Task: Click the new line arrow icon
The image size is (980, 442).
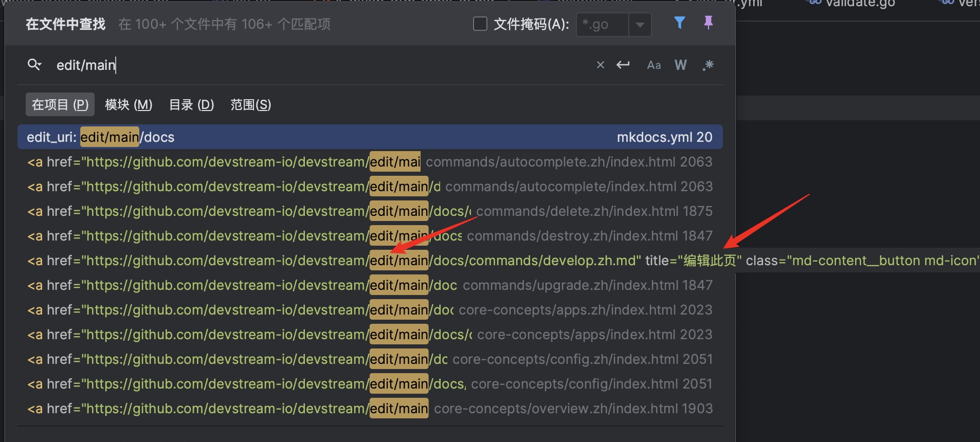Action: 623,65
